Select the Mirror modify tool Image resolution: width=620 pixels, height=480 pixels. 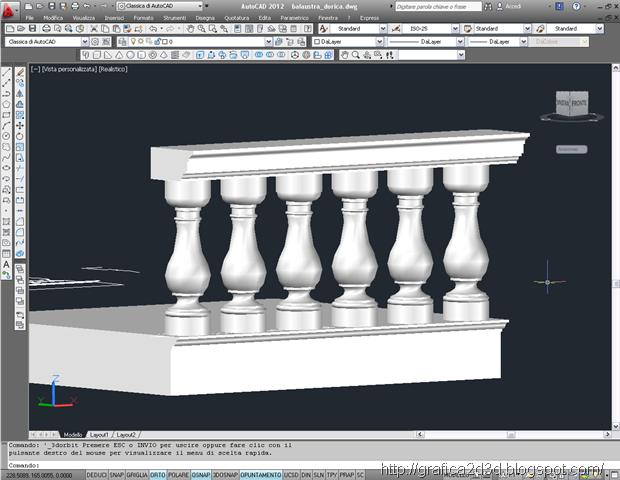[20, 94]
